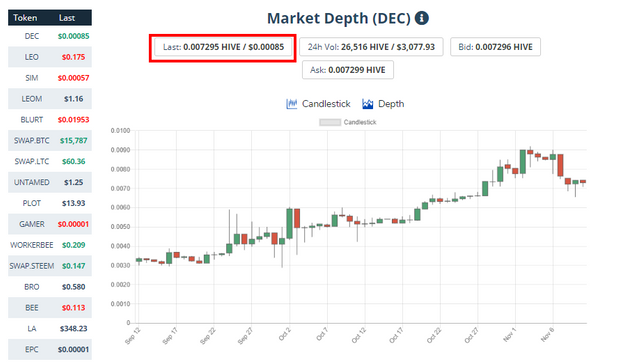The image size is (640, 362).
Task: Click the $60.36 price value
Action: tap(73, 161)
